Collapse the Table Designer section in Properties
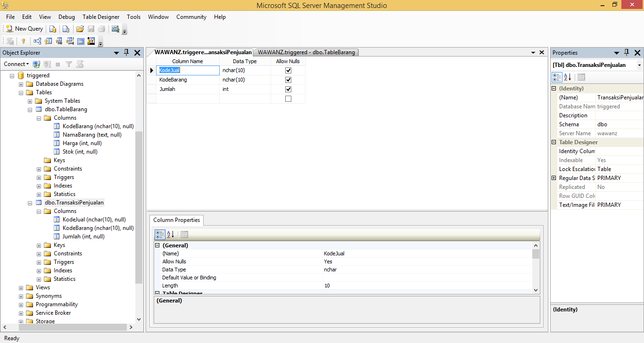 coord(554,142)
